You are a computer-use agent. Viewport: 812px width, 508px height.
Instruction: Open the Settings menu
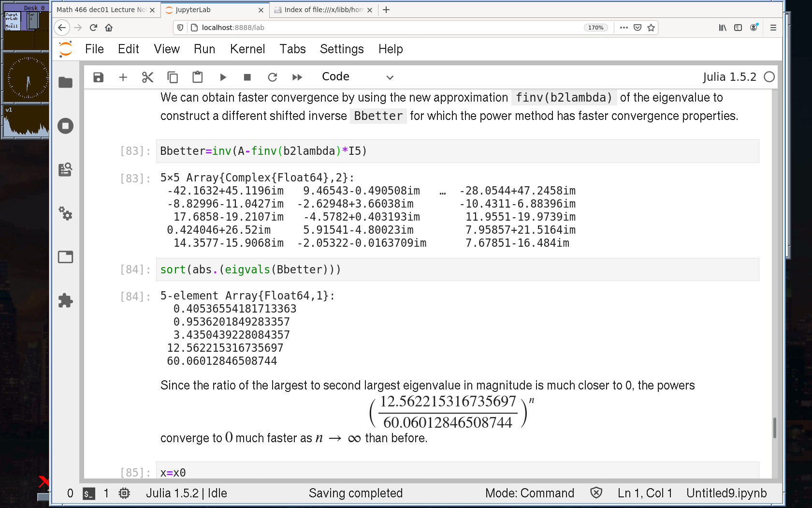coord(341,49)
